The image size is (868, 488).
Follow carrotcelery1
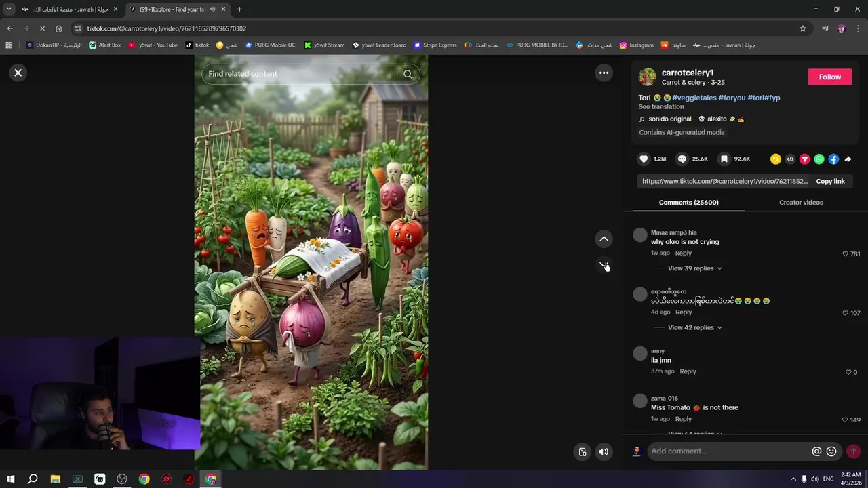(829, 77)
